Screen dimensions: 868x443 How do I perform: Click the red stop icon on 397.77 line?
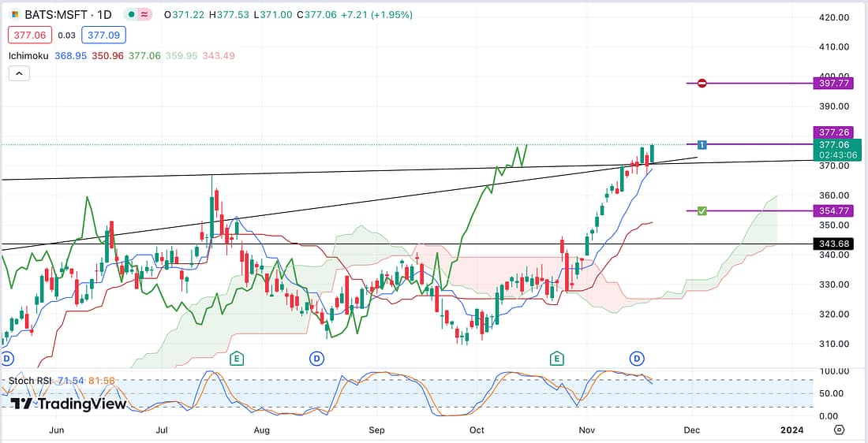[702, 83]
